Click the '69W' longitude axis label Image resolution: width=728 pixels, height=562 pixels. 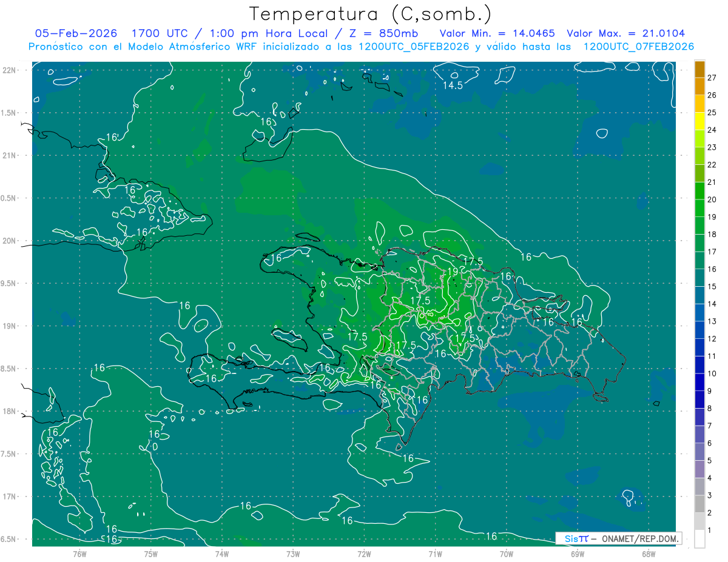[578, 554]
